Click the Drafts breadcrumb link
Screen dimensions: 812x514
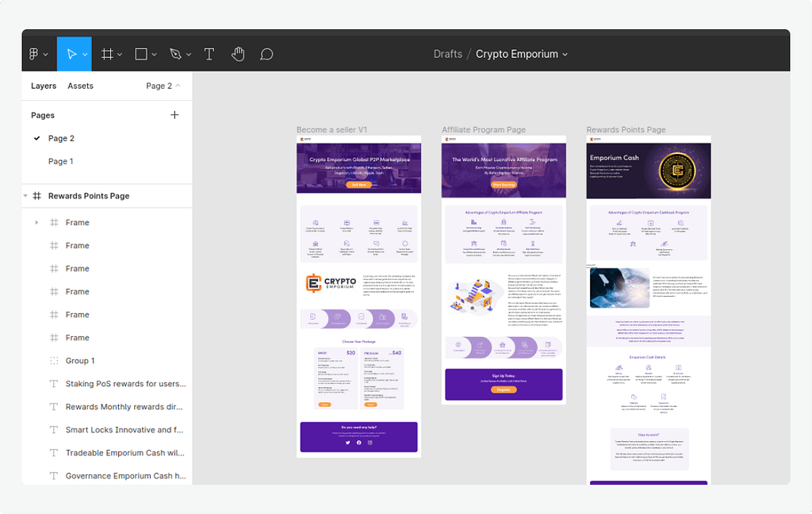447,54
